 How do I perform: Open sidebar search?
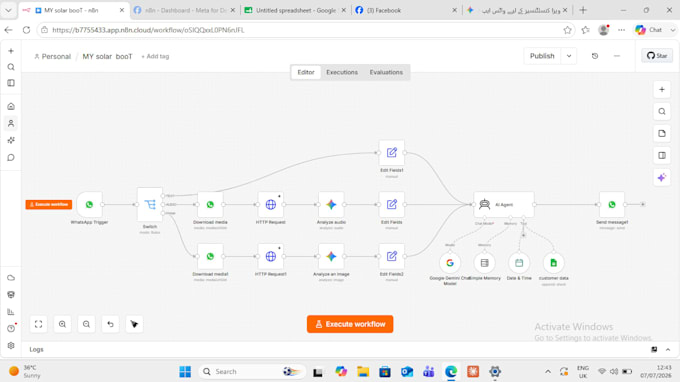(11, 67)
